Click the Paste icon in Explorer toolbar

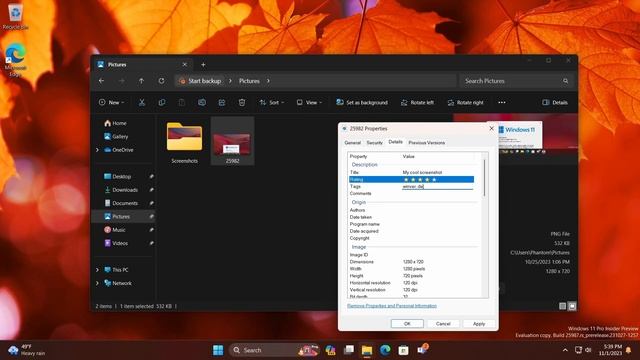(x=182, y=102)
